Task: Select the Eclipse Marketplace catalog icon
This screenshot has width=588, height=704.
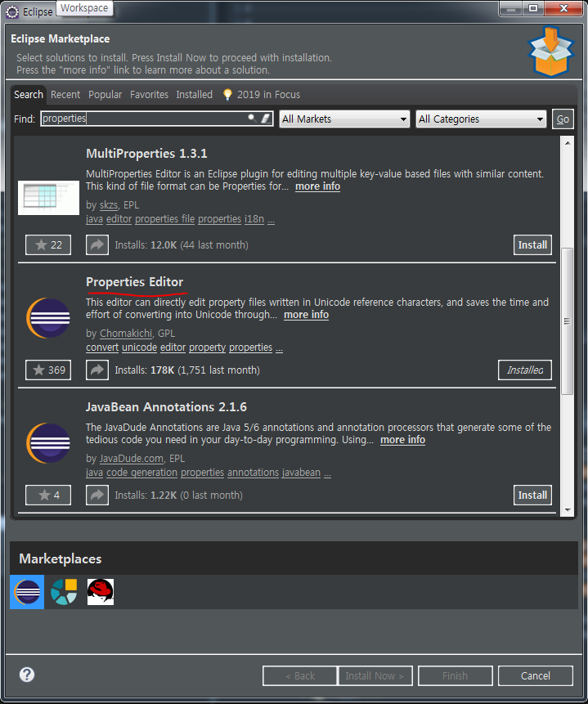Action: pos(27,592)
